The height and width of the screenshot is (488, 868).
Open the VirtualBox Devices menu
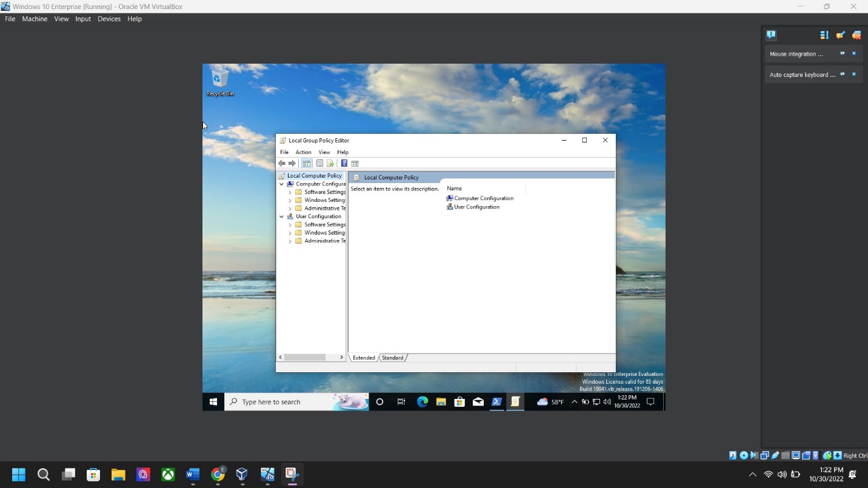point(109,19)
